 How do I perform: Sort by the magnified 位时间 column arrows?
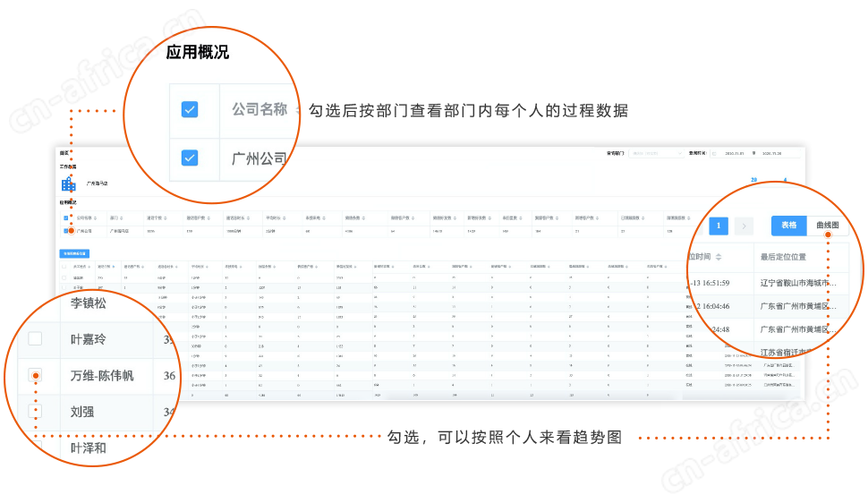(719, 257)
